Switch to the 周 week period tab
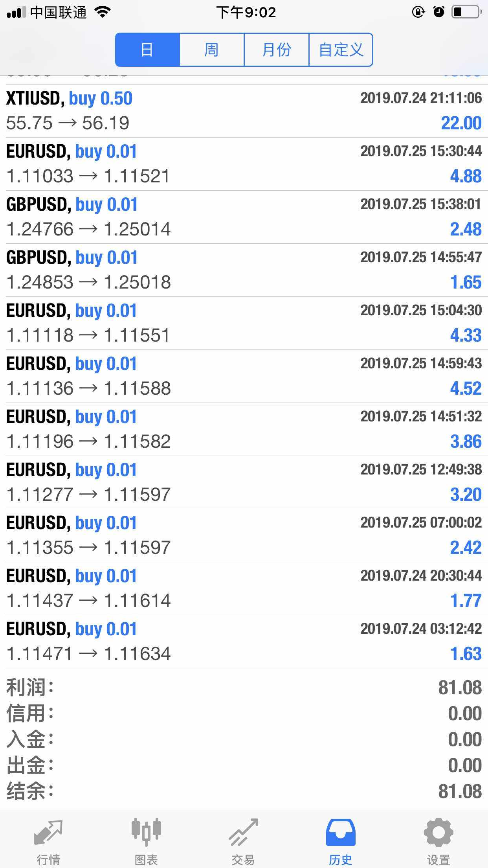This screenshot has height=868, width=488. (212, 50)
